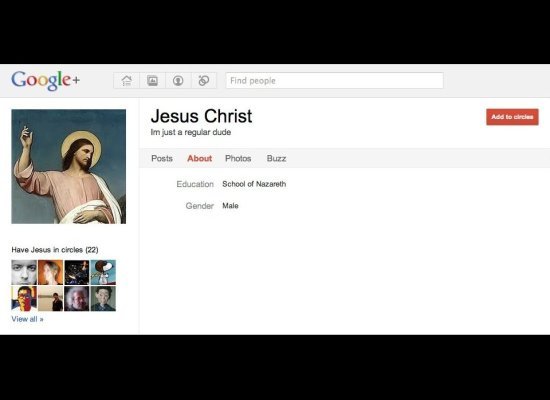Viewport: 550px width, 400px height.
Task: Click the large profile picture
Action: click(69, 166)
